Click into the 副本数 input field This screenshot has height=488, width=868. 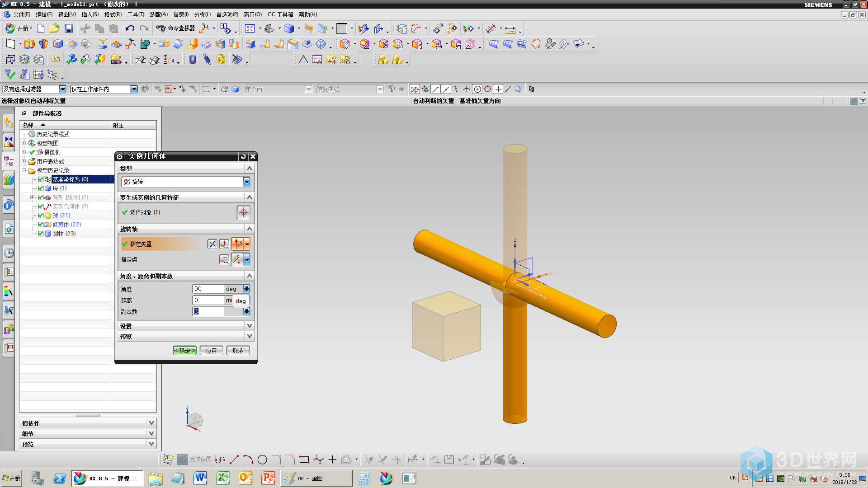click(x=208, y=311)
